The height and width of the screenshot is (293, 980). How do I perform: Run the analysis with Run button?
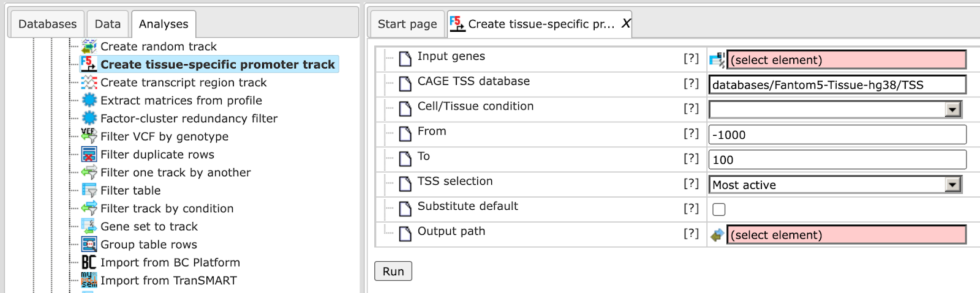pos(393,271)
